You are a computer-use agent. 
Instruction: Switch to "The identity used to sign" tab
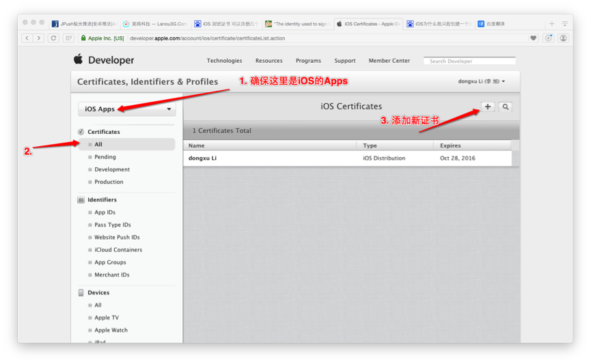click(x=297, y=24)
